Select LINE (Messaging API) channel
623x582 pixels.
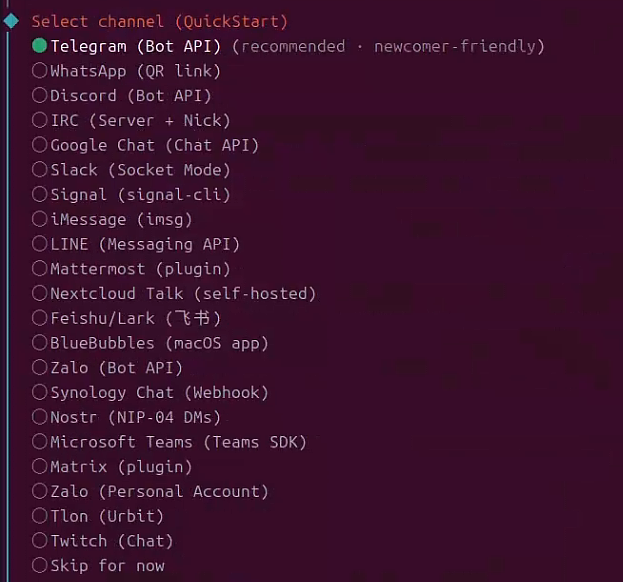point(40,244)
